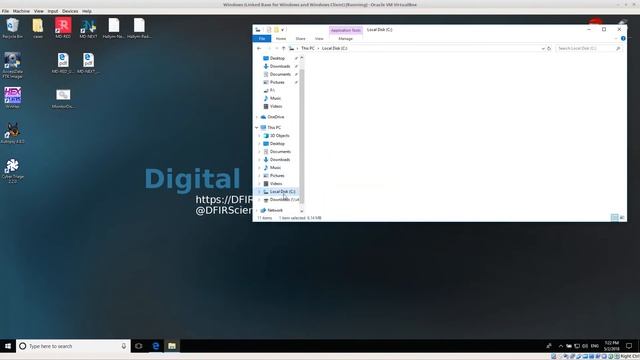This screenshot has width=640, height=360.
Task: Select the Autopsy desktop shortcut
Action: [x=12, y=133]
